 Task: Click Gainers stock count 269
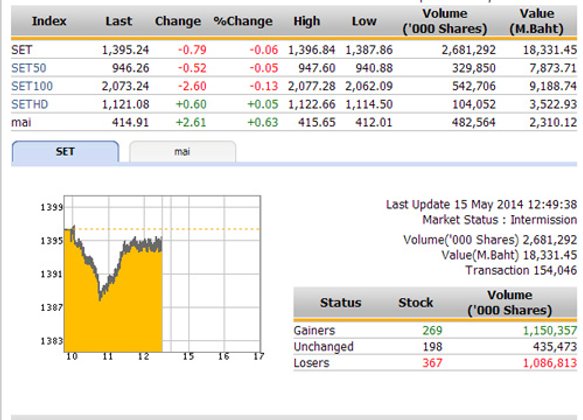[x=432, y=330]
